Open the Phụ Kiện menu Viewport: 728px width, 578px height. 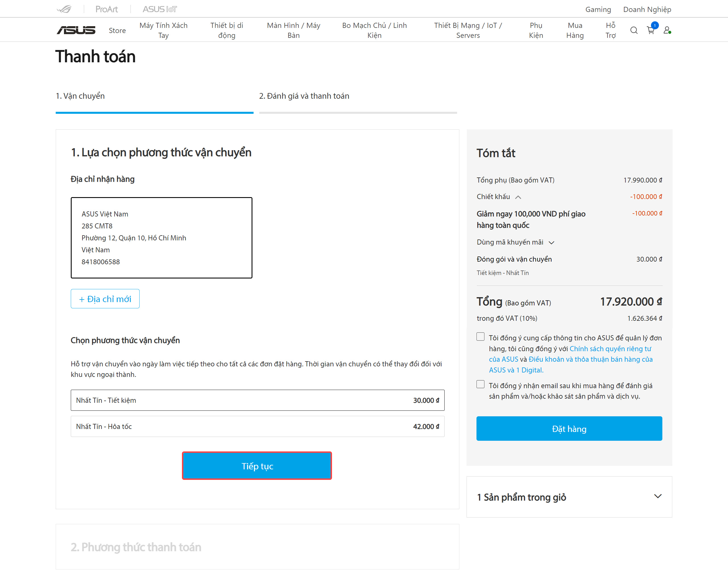click(x=536, y=30)
